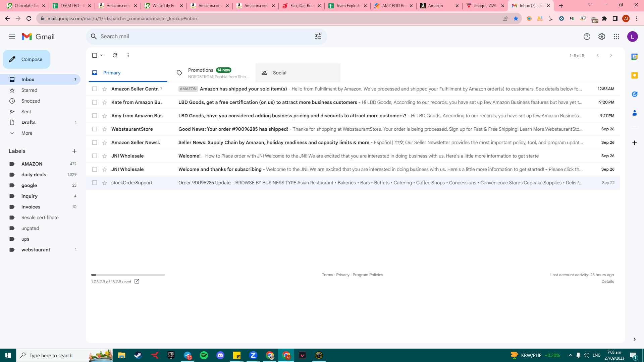Open Google Contacts side panel
This screenshot has width=644, height=362.
pyautogui.click(x=635, y=113)
